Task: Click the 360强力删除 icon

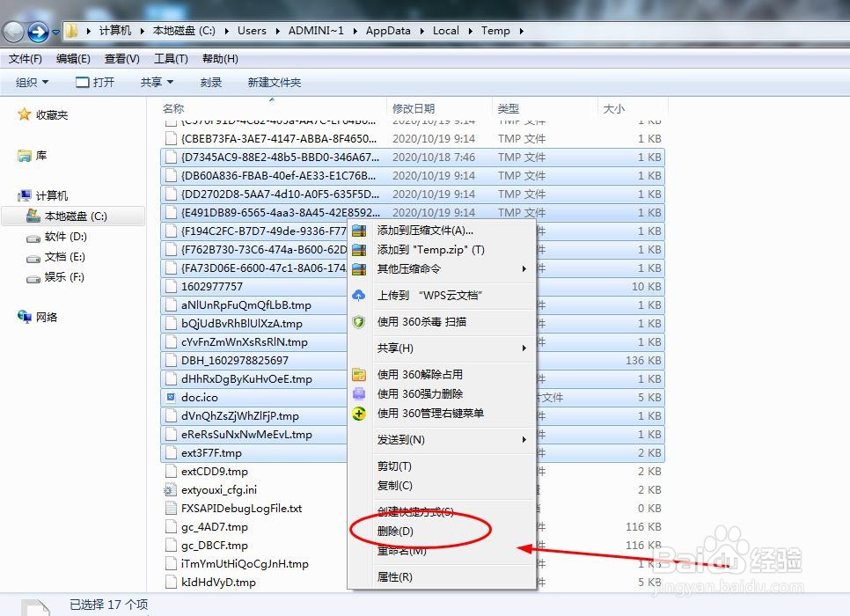Action: coord(359,393)
